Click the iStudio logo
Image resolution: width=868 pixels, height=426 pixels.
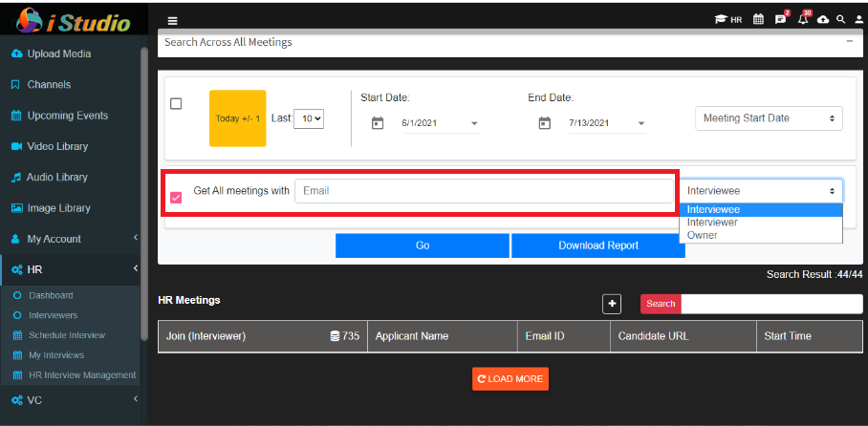[73, 21]
